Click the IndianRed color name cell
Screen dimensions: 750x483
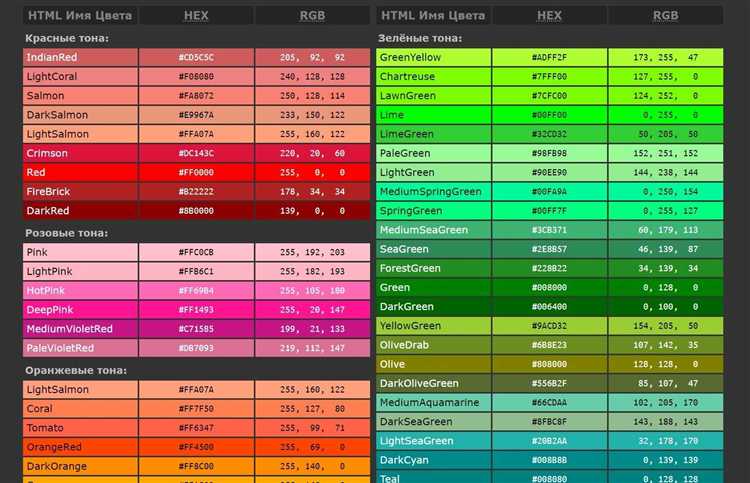(80, 57)
